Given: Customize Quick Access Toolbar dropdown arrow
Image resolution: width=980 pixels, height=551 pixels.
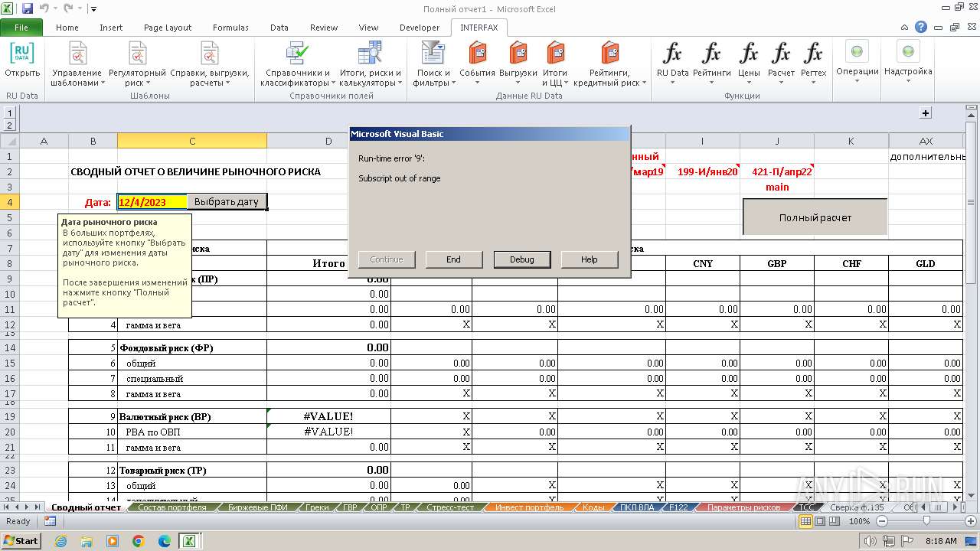Looking at the screenshot, I should tap(93, 9).
